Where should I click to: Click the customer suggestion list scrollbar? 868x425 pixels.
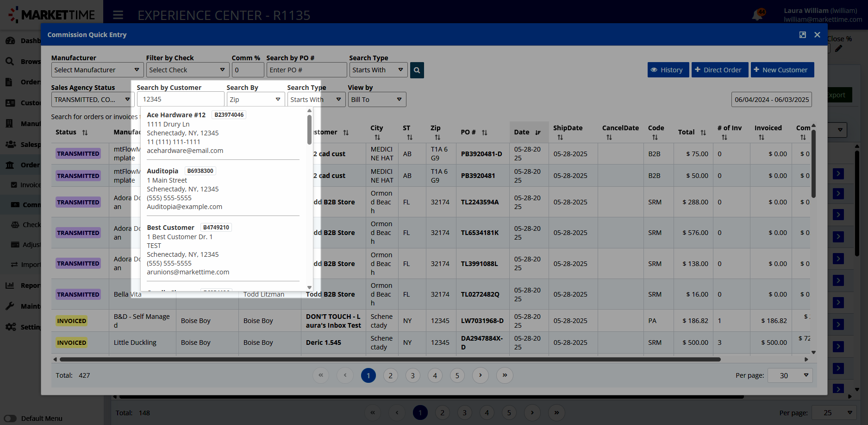(x=309, y=130)
